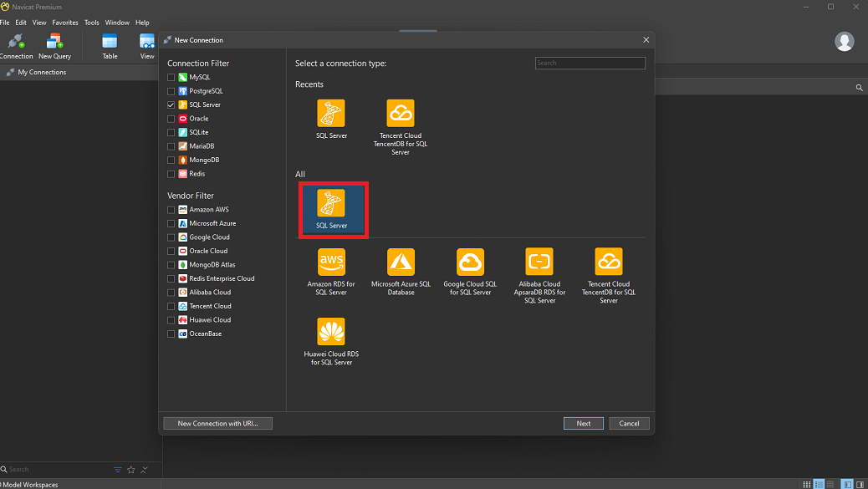This screenshot has width=868, height=489.
Task: Open the Favorites menu
Action: click(x=64, y=23)
